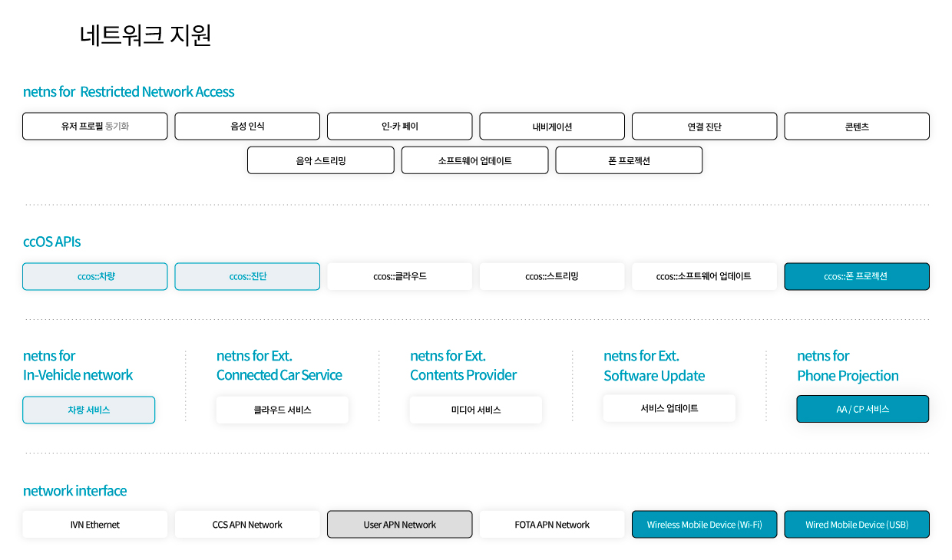The width and height of the screenshot is (952, 560).
Task: Select the 폰 프로젝션 service block
Action: pos(629,160)
